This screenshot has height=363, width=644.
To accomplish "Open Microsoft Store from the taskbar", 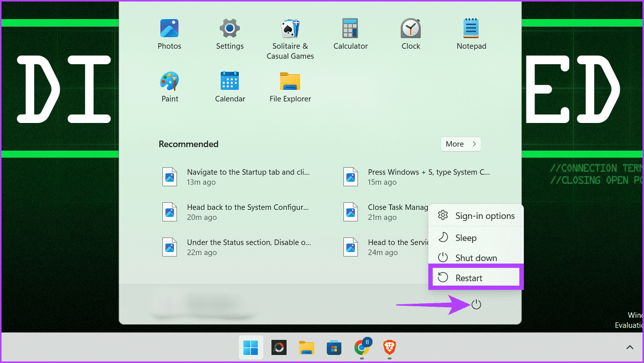I will pyautogui.click(x=334, y=347).
